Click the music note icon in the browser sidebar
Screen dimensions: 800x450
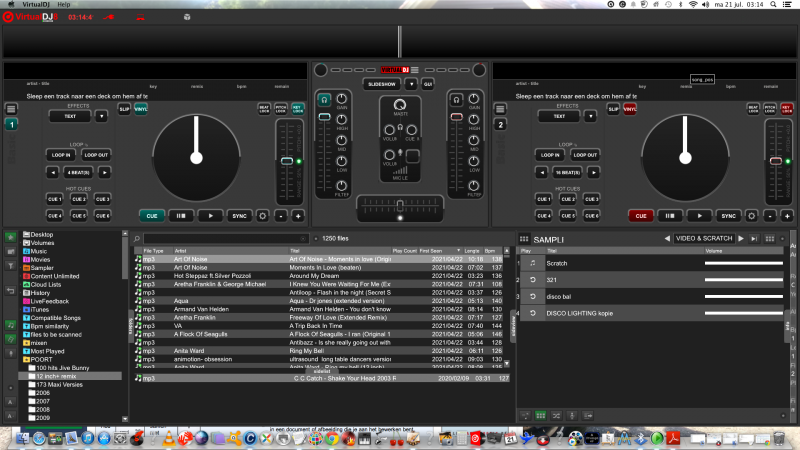(11, 325)
